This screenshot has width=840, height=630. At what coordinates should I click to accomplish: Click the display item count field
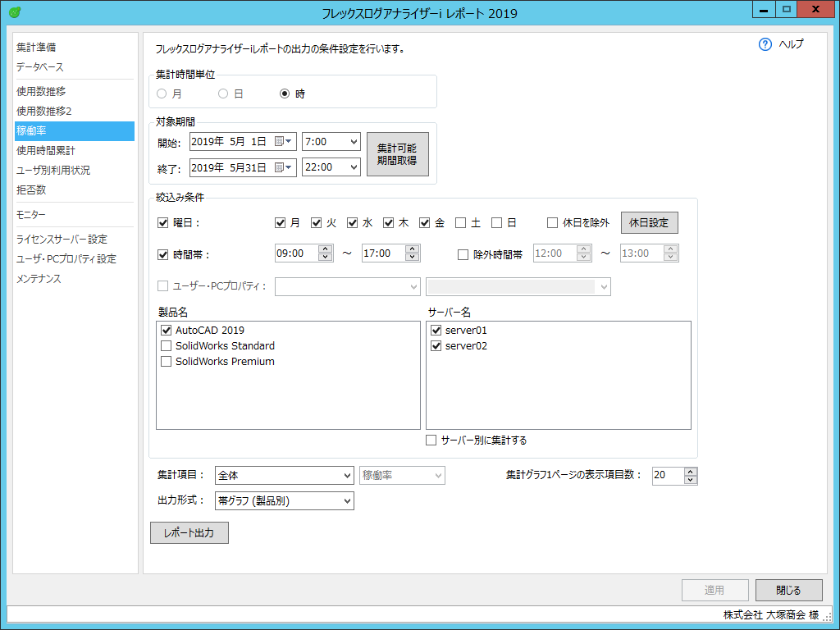(x=668, y=475)
